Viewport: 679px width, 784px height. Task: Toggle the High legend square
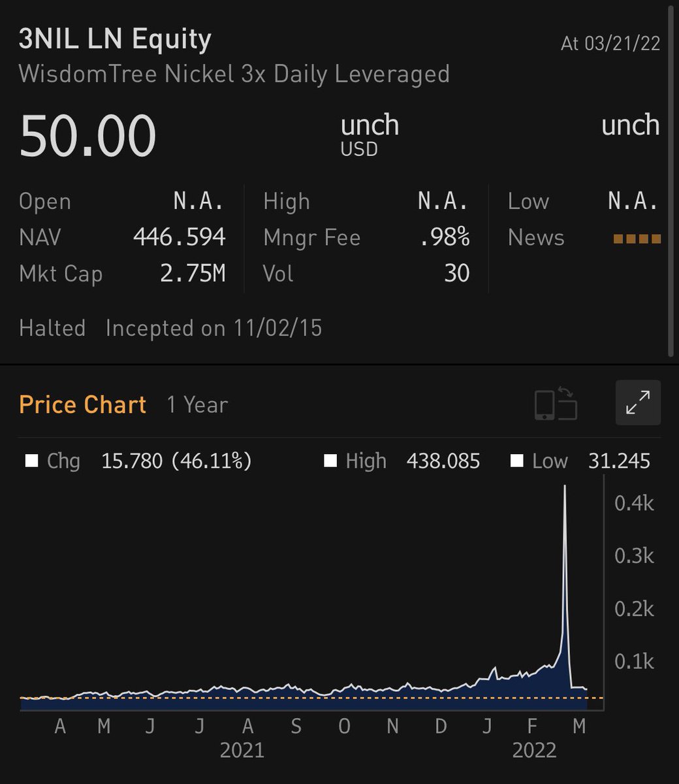tap(330, 461)
